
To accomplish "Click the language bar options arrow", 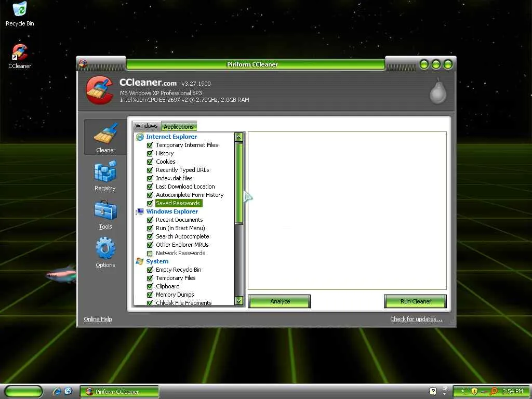I will [445, 394].
